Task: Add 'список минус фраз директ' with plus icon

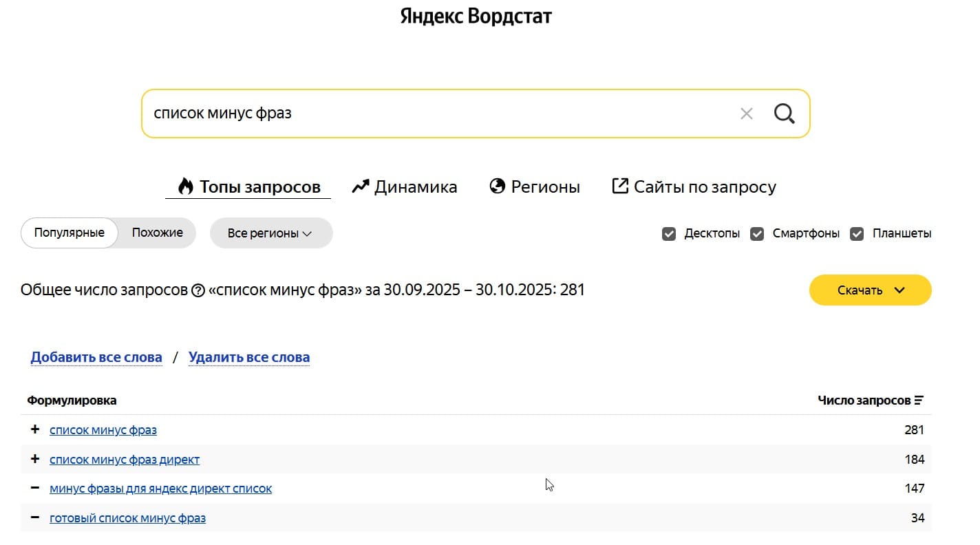Action: [36, 459]
